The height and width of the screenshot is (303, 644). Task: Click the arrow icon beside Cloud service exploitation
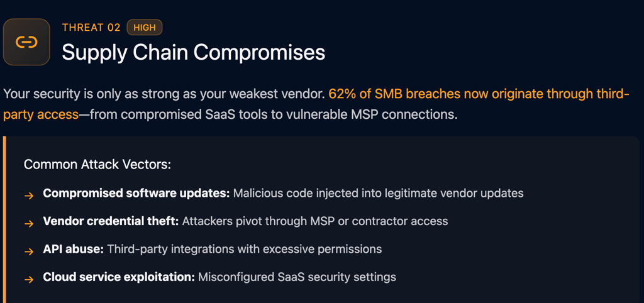coord(29,279)
